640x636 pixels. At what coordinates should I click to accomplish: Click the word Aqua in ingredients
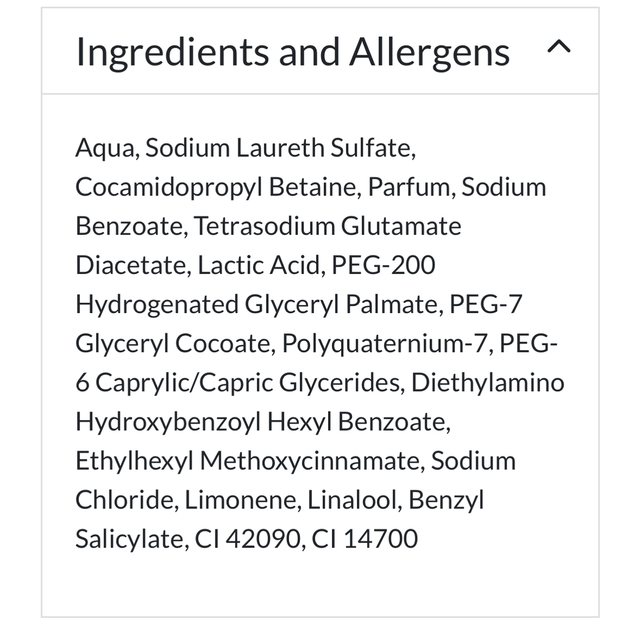point(106,149)
